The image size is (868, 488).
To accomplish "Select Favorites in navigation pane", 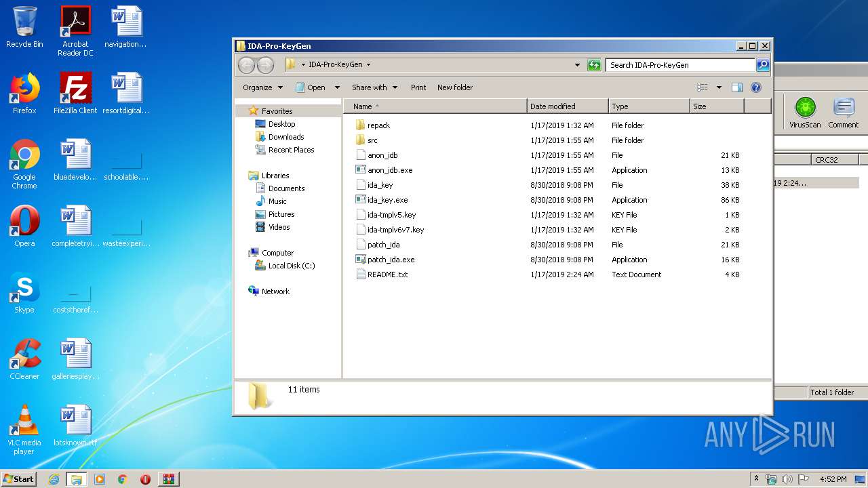I will 277,111.
